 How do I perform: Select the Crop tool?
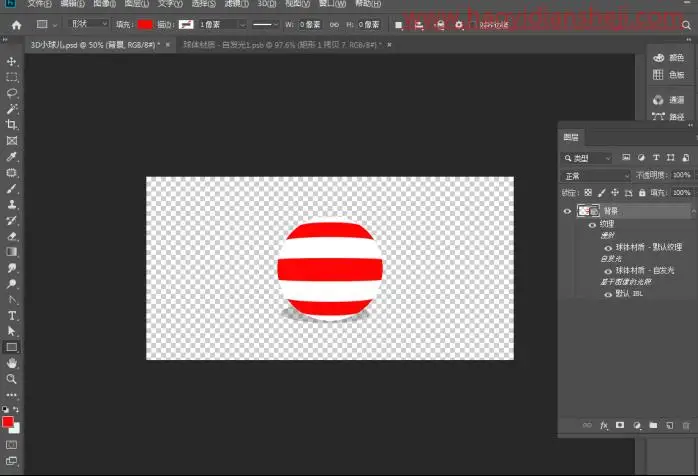point(12,125)
